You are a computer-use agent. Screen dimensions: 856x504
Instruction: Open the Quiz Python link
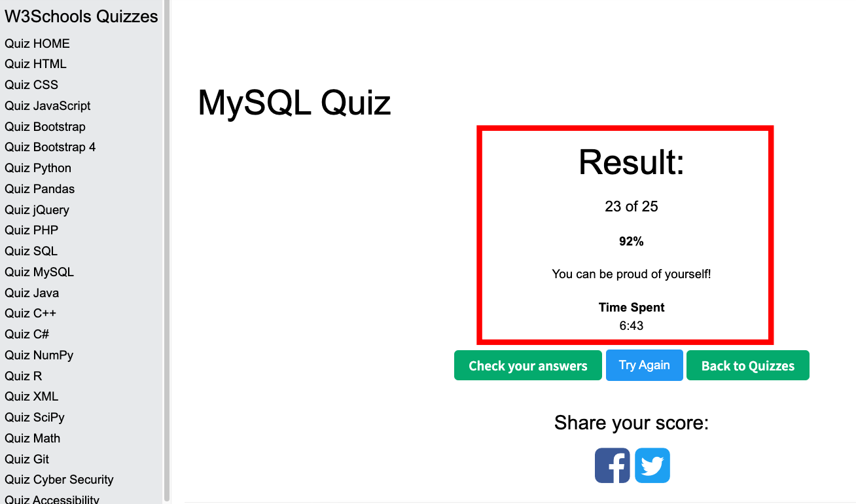[x=38, y=168]
